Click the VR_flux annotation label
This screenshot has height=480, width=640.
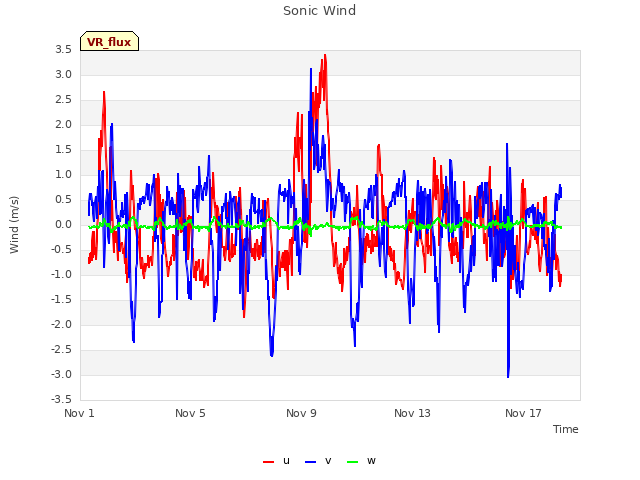pos(109,41)
